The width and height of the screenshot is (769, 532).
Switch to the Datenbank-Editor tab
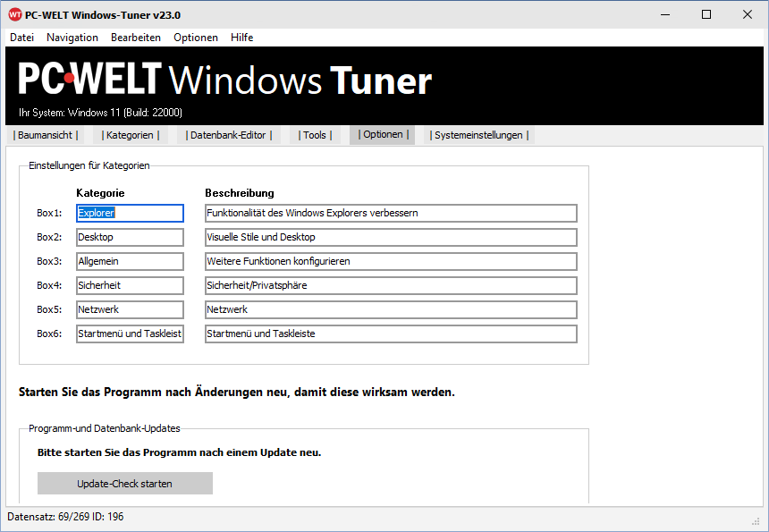[x=227, y=135]
